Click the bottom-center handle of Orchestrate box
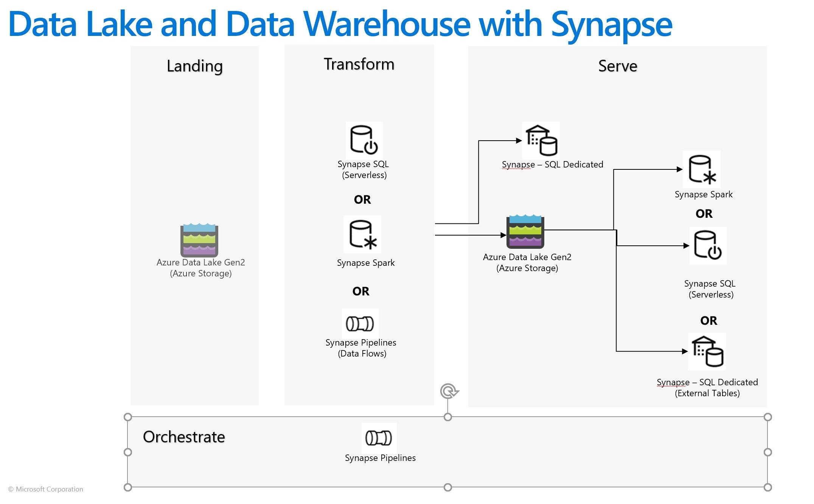 click(448, 487)
